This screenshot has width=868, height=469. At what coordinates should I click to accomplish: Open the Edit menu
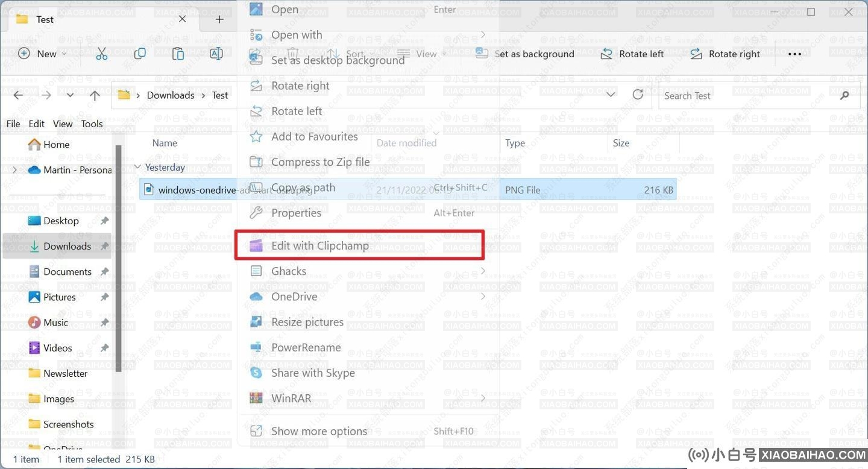(37, 124)
